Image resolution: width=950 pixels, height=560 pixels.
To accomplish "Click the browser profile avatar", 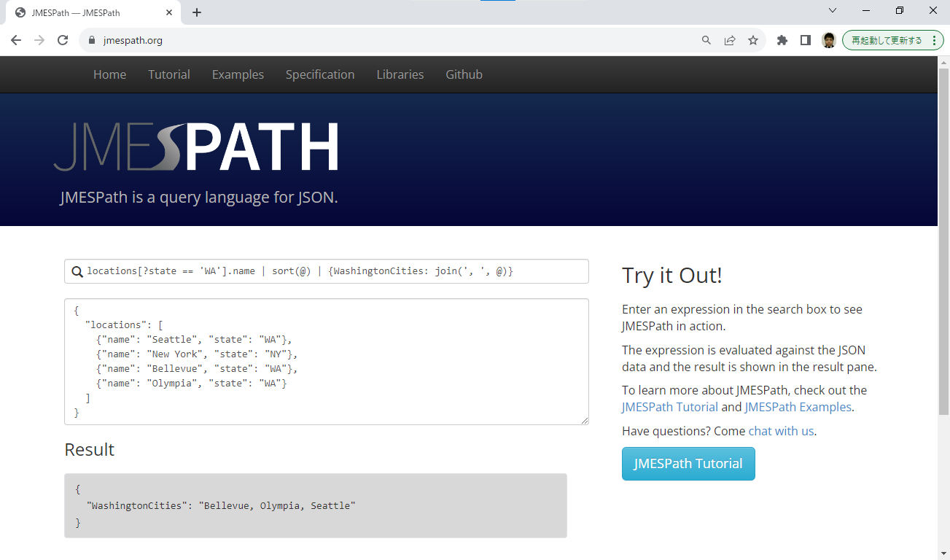I will point(830,40).
